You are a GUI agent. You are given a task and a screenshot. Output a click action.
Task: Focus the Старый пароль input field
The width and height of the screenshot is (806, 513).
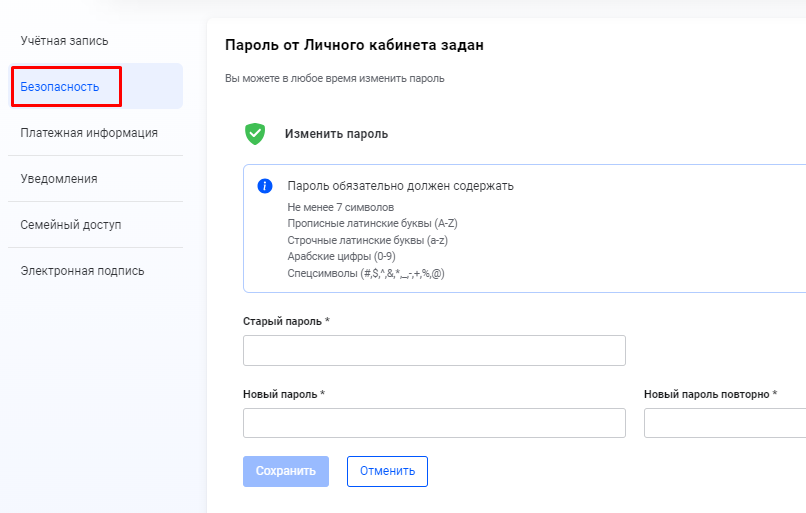pyautogui.click(x=434, y=351)
